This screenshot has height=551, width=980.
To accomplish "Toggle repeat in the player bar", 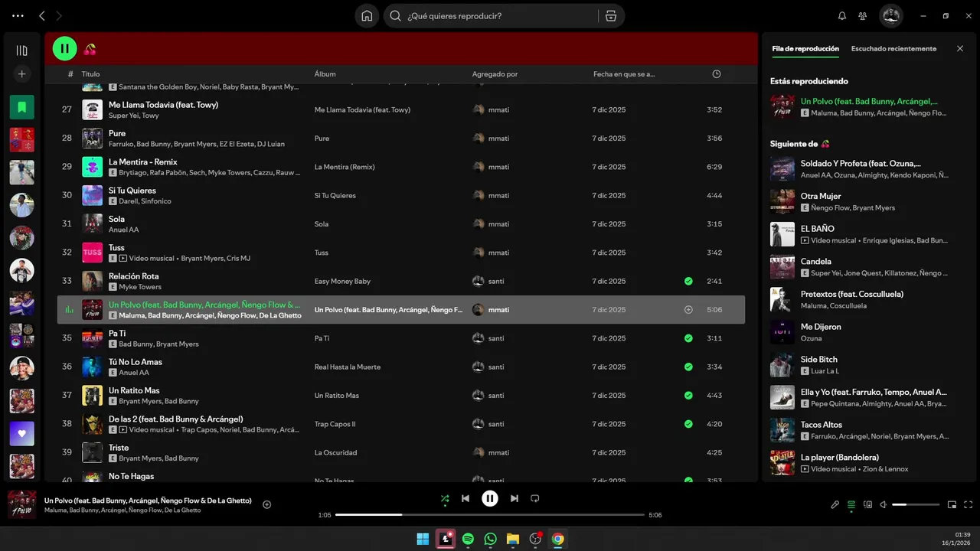I will point(535,499).
